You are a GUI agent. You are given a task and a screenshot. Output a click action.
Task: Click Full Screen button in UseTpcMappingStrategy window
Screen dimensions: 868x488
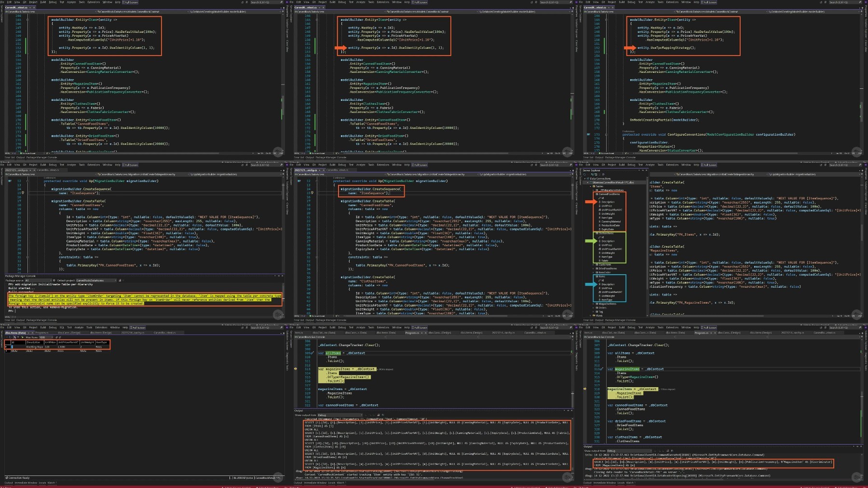coord(710,2)
